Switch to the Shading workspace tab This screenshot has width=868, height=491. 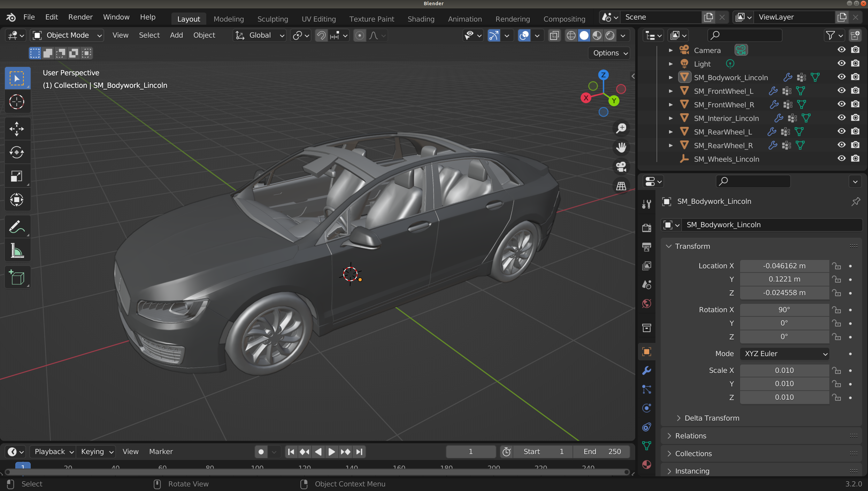click(x=421, y=19)
